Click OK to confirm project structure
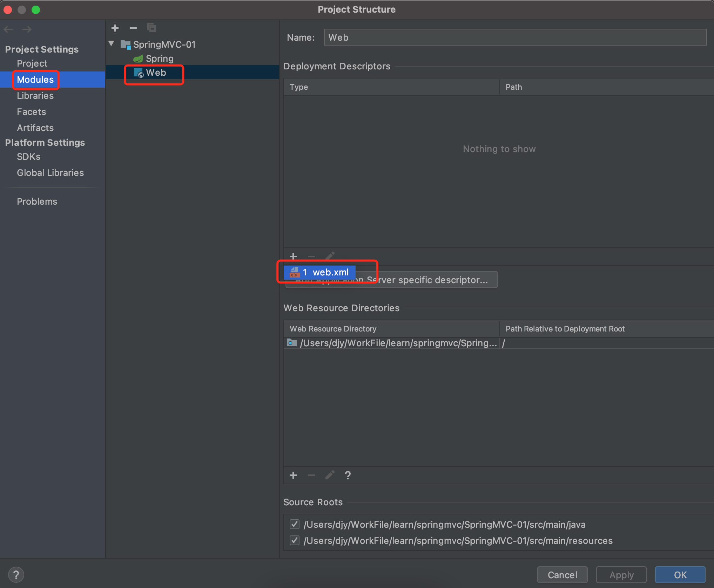Screen dimensions: 714x588 680,575
